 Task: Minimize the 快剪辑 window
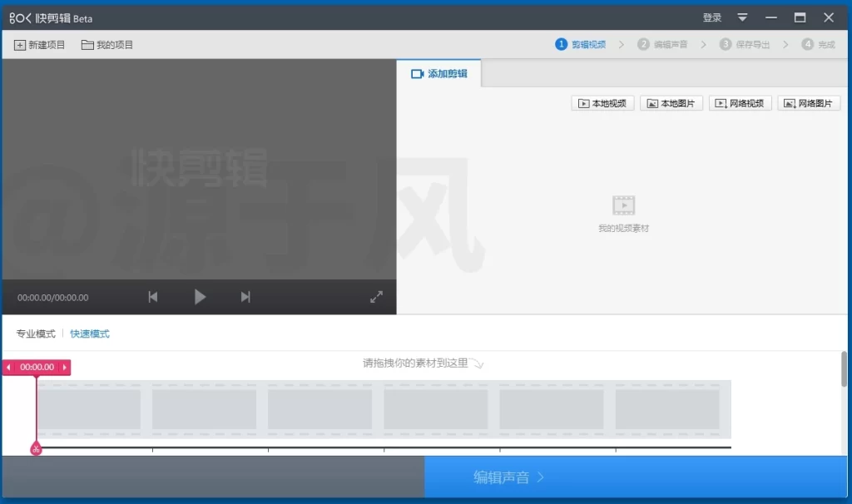(771, 18)
